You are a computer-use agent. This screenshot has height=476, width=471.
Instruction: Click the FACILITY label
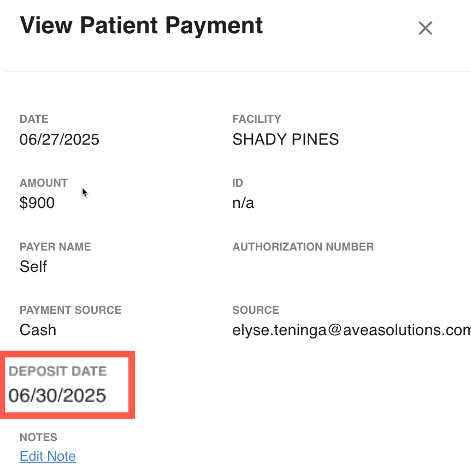click(256, 119)
